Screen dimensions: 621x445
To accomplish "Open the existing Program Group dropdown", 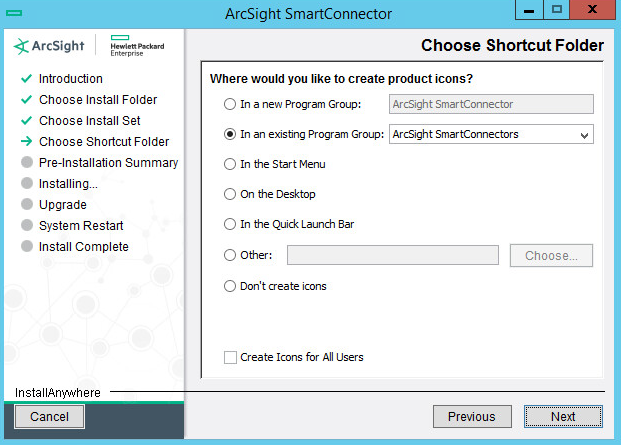I will click(491, 134).
